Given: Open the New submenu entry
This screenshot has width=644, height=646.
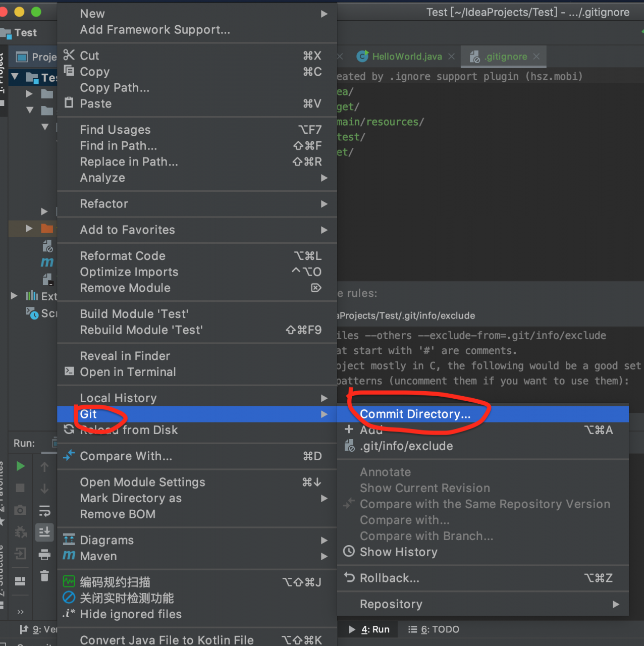Looking at the screenshot, I should pyautogui.click(x=197, y=14).
